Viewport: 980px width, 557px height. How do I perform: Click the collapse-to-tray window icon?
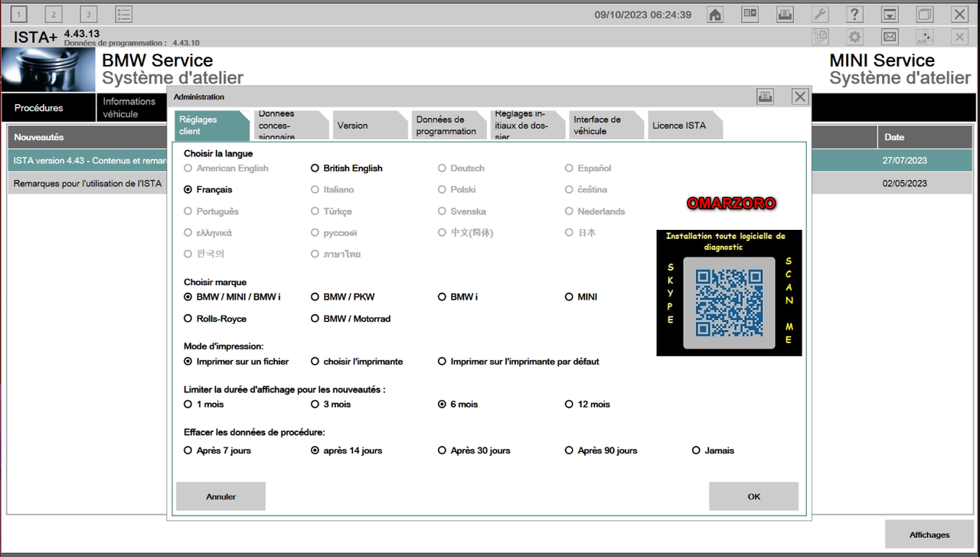(x=890, y=15)
